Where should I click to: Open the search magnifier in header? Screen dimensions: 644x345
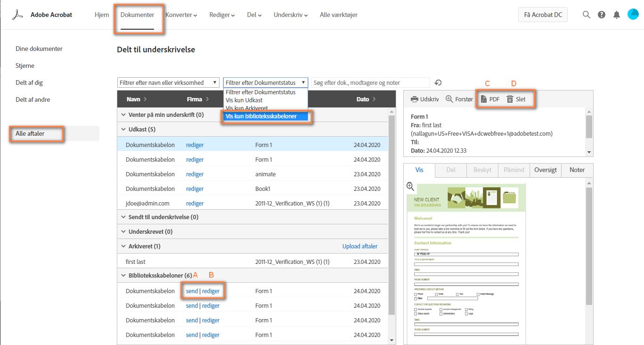click(x=587, y=15)
